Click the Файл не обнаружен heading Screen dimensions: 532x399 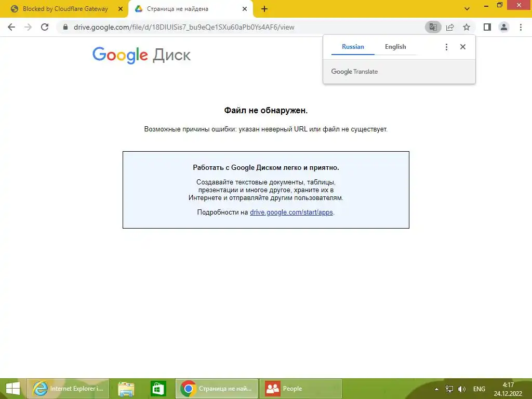coord(265,110)
